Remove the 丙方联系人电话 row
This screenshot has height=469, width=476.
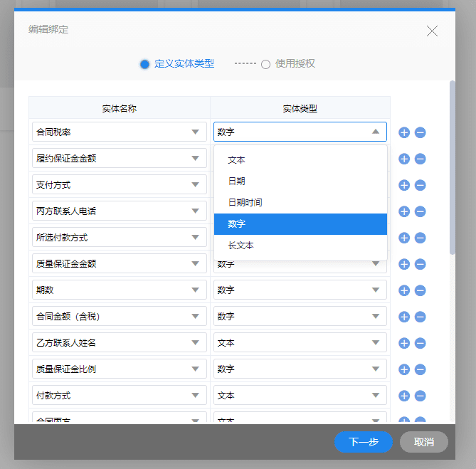point(420,211)
